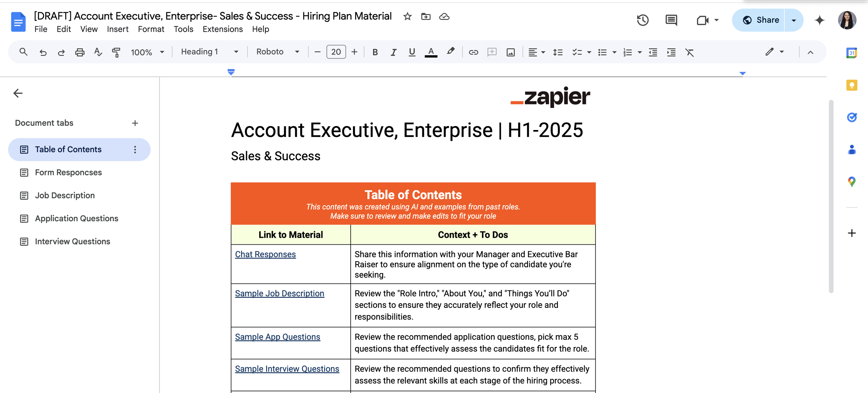Click the clear formatting icon
This screenshot has height=393, width=868.
click(x=689, y=52)
